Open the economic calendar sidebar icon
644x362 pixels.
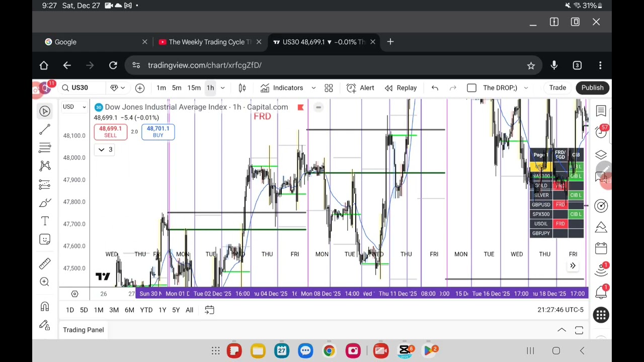(601, 248)
